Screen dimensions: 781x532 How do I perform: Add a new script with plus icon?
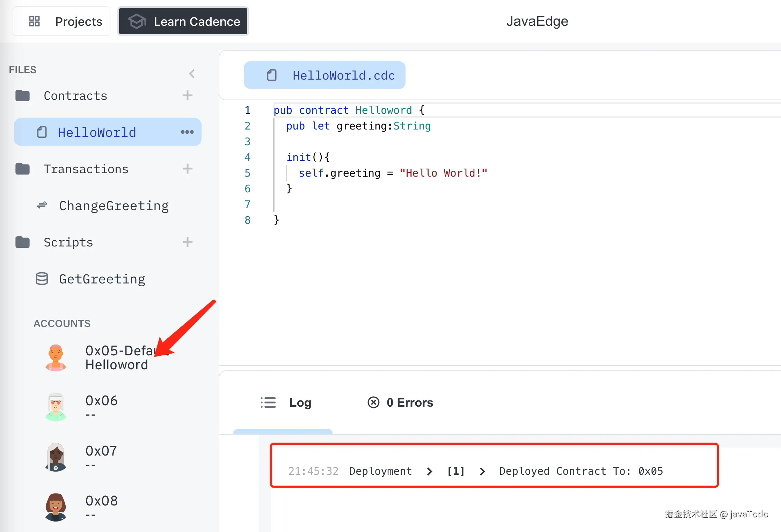coord(188,242)
